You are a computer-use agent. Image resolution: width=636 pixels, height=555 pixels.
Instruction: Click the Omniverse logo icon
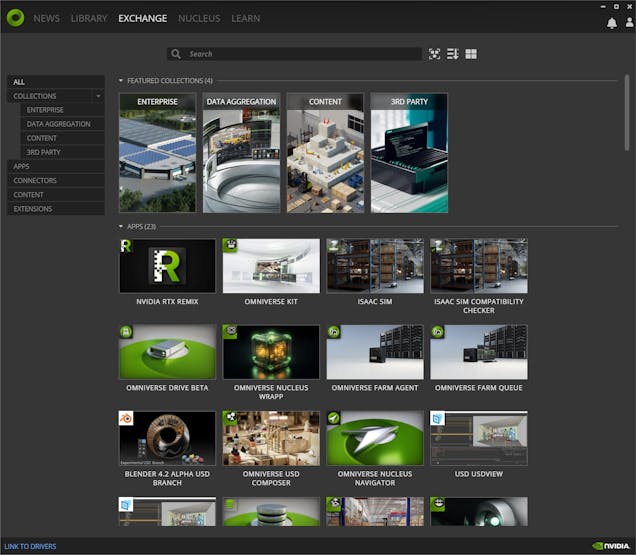point(15,18)
